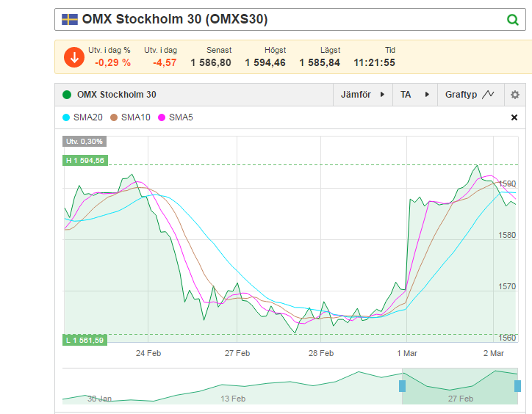Click the OMX Stockholm 30 chart title
Image resolution: width=532 pixels, height=414 pixels.
pyautogui.click(x=116, y=95)
